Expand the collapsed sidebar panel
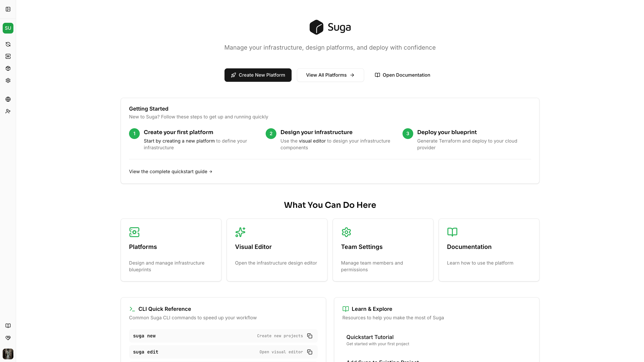Screen dimensions: 644x362 click(x=8, y=9)
